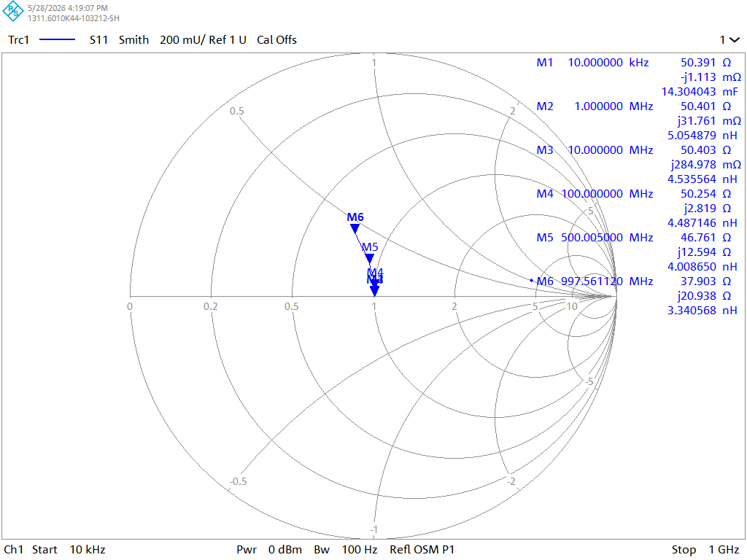Select marker M5 triangle on Smith chart
747x560 pixels.
(x=369, y=259)
